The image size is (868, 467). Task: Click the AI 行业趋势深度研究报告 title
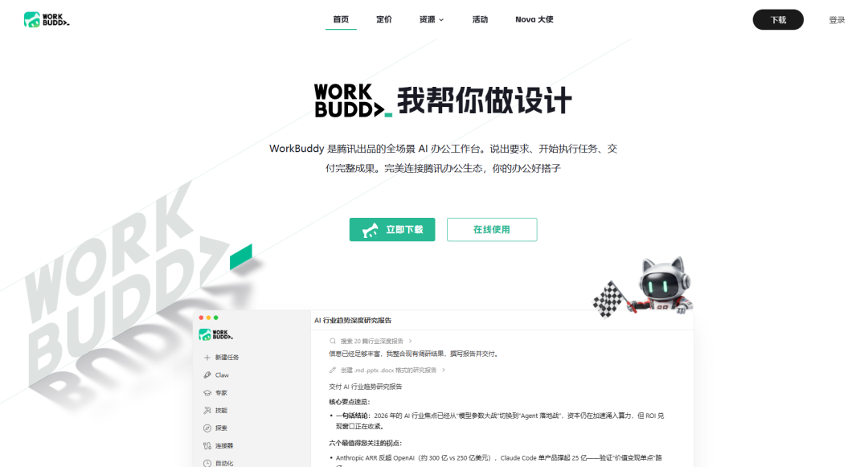click(353, 321)
